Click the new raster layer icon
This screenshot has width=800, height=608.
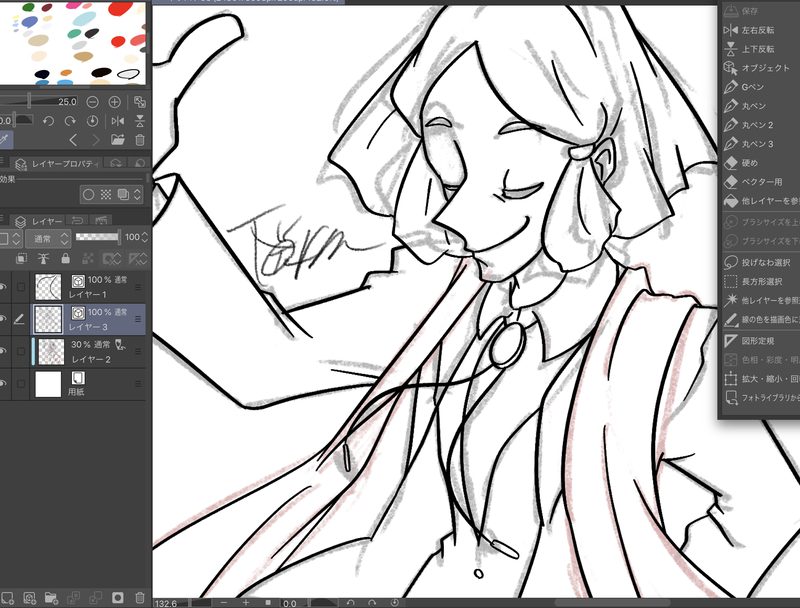(7, 597)
